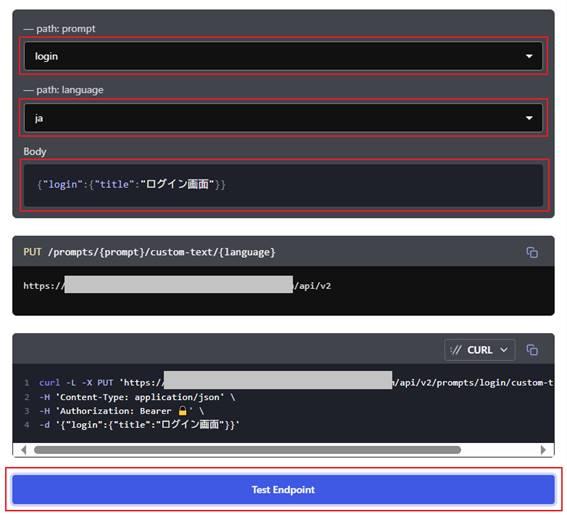Click the arrow of the ja dropdown
Viewport: 567px width, 515px height.
529,118
